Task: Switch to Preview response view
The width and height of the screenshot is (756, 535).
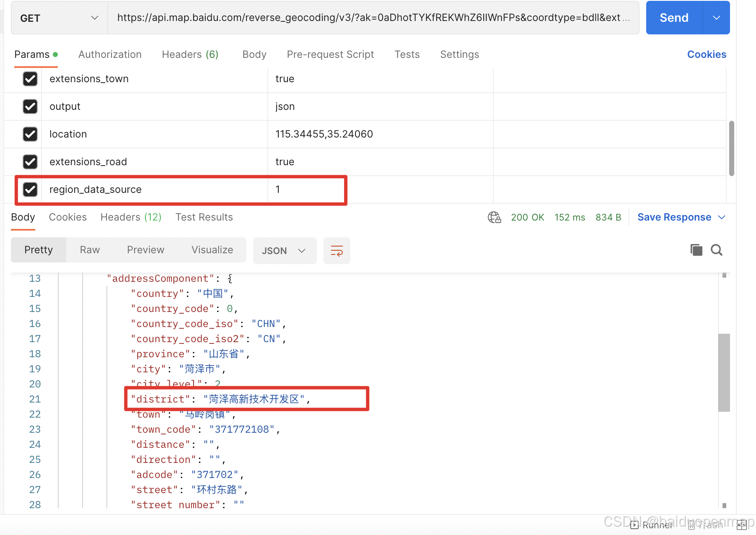Action: tap(145, 250)
